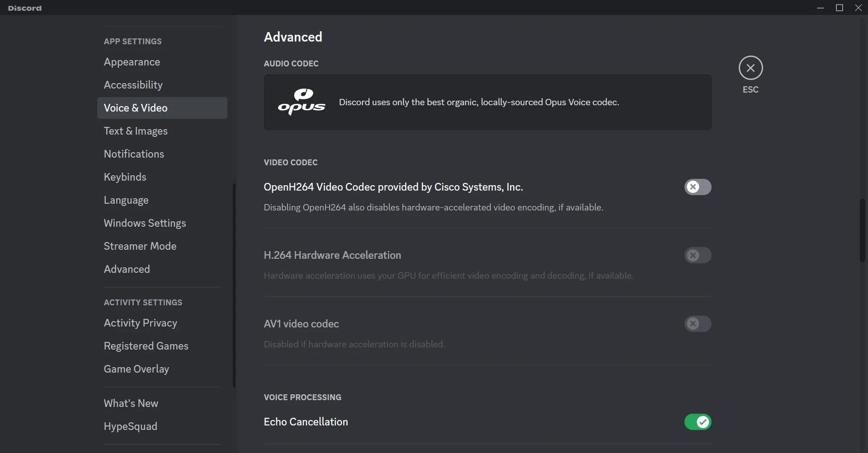Viewport: 868px width, 453px height.
Task: Select the Voice & Video tab
Action: (x=136, y=108)
